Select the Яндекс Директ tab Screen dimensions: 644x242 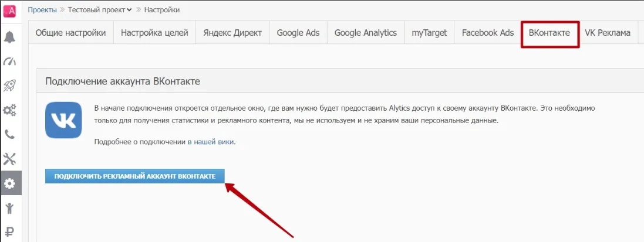point(232,33)
